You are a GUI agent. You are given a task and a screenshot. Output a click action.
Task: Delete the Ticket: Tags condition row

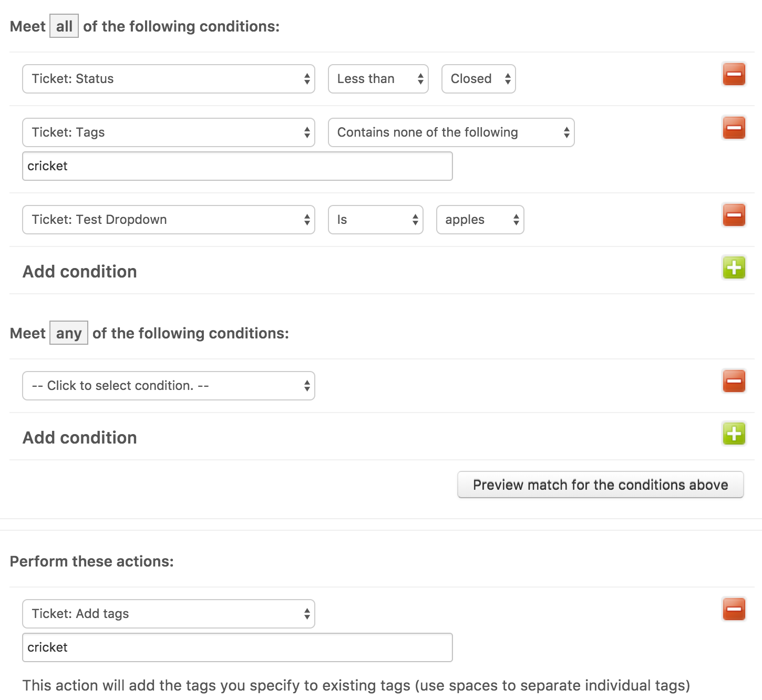[x=734, y=128]
